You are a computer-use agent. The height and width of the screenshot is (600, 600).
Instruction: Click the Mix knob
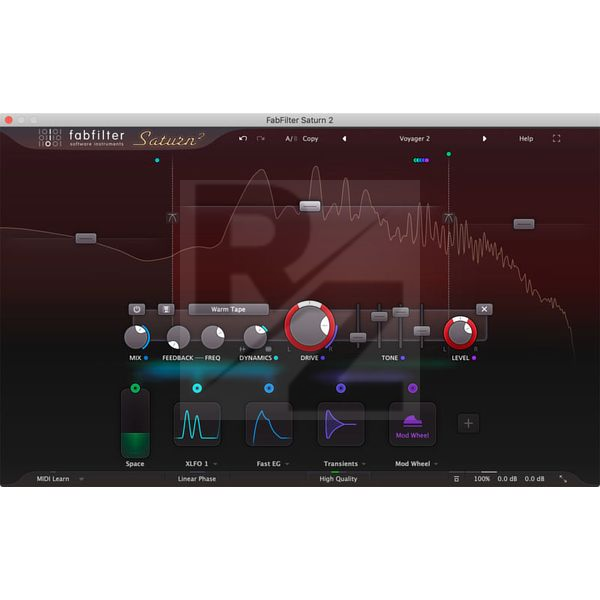click(x=136, y=337)
